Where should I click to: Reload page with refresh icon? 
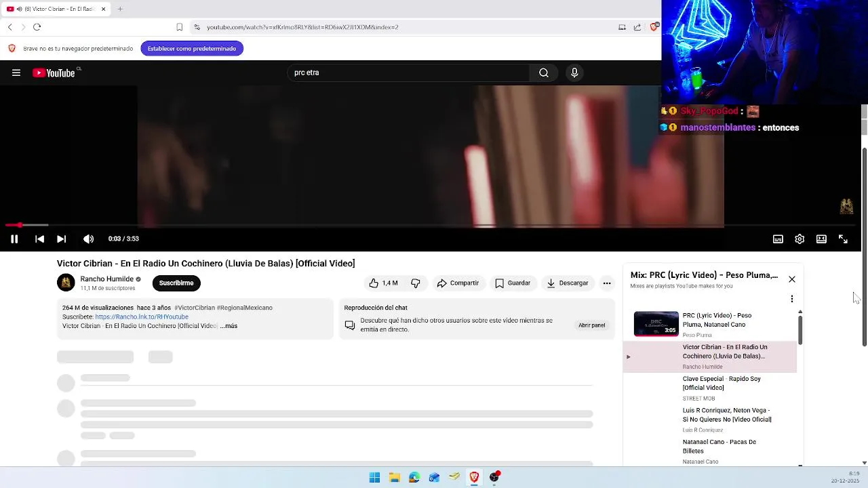37,27
